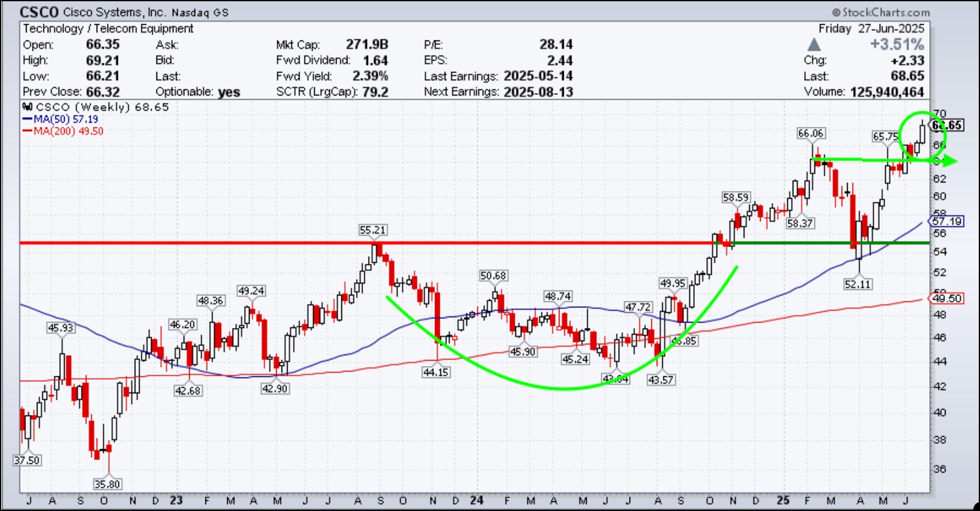Image resolution: width=980 pixels, height=511 pixels.
Task: Click the 49.95 price label
Action: 672,283
